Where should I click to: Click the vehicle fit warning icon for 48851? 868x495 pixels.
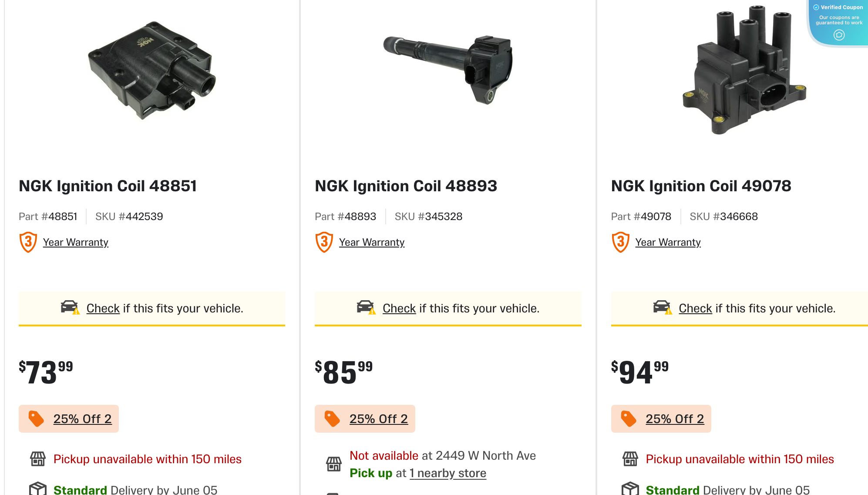70,308
